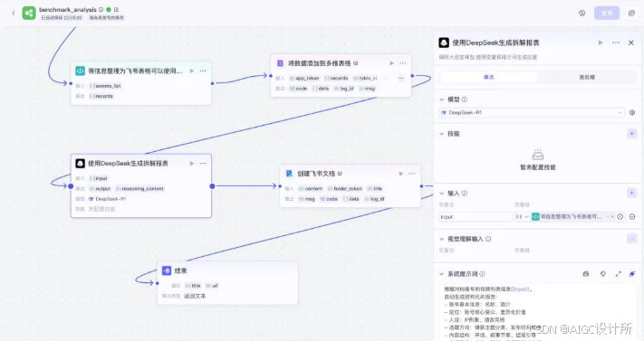Collapse the 系统提示词 section

coord(442,274)
